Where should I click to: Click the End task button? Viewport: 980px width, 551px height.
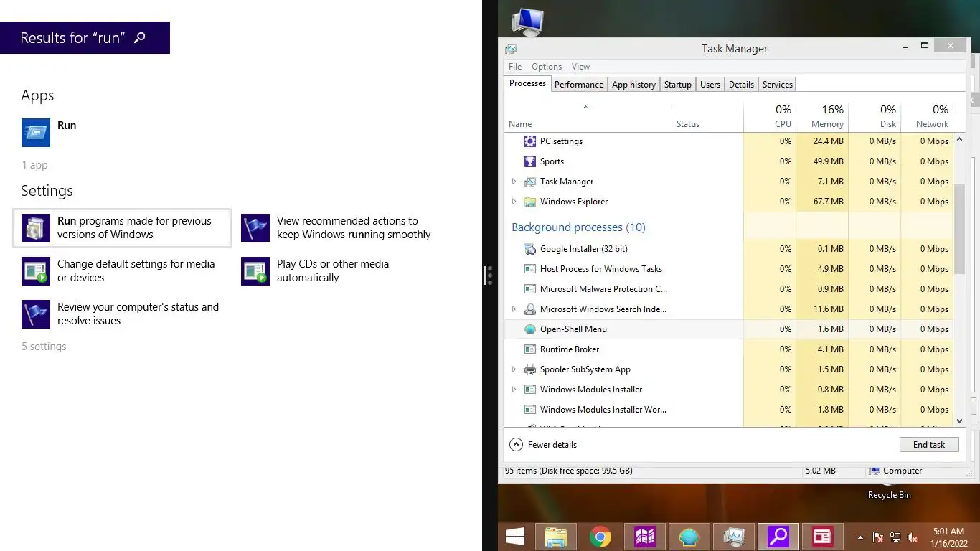[929, 445]
